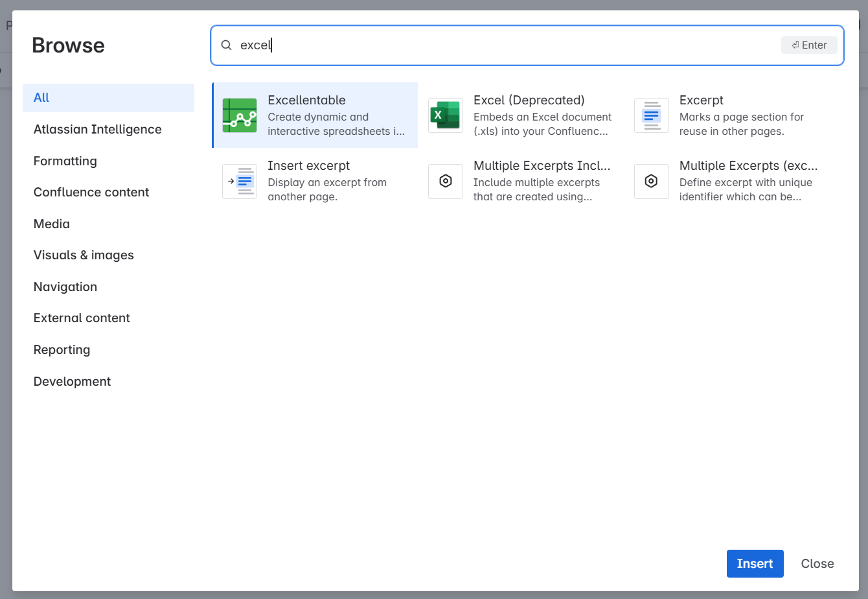Click "Marks a page section for reuse" description

point(742,124)
